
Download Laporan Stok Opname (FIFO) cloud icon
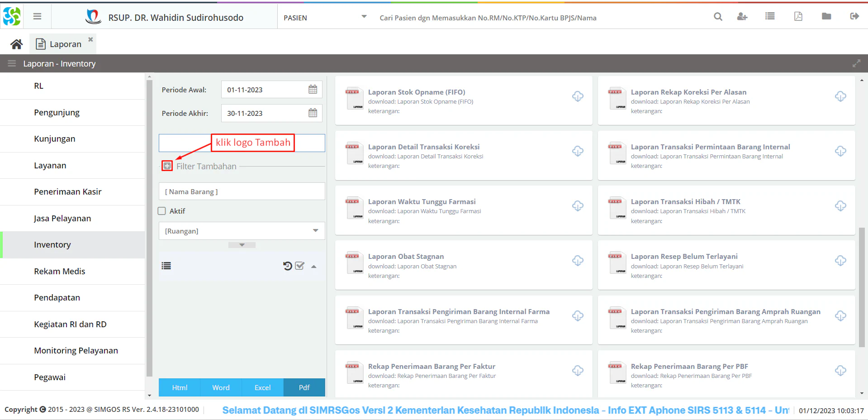tap(578, 96)
